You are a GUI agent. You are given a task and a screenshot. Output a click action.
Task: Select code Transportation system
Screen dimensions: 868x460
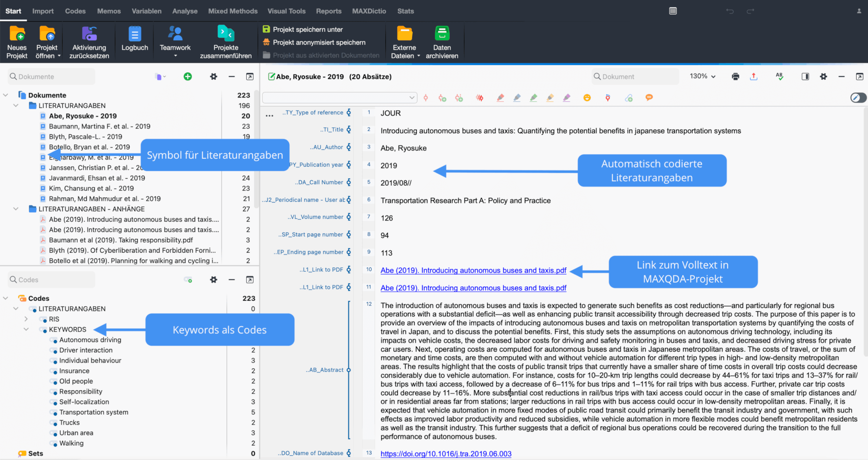click(x=94, y=412)
